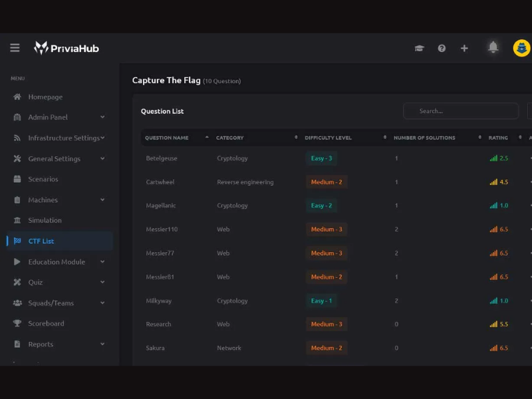Expand the Quiz submenu chevron
The width and height of the screenshot is (532, 399).
102,282
